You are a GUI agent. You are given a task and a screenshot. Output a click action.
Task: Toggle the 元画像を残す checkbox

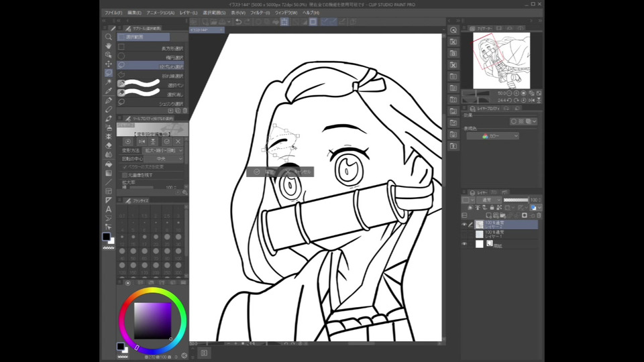pyautogui.click(x=125, y=175)
